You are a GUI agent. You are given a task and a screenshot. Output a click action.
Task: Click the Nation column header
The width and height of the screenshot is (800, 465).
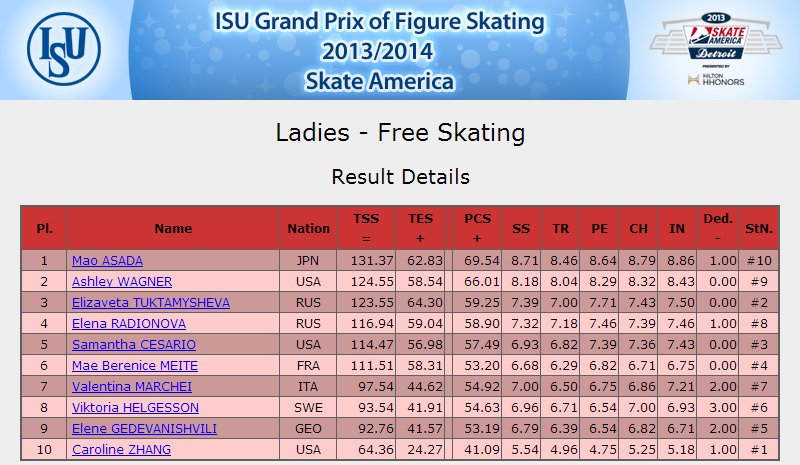pyautogui.click(x=308, y=228)
